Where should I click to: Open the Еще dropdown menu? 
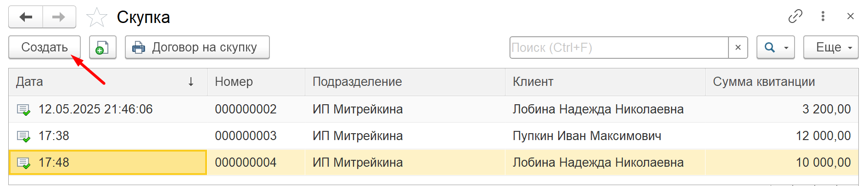pyautogui.click(x=831, y=47)
